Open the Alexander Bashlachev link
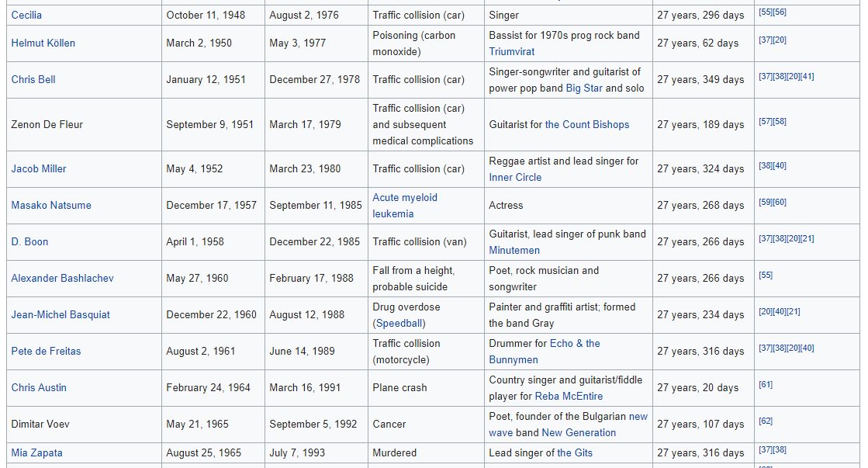868x468 pixels. tap(62, 278)
